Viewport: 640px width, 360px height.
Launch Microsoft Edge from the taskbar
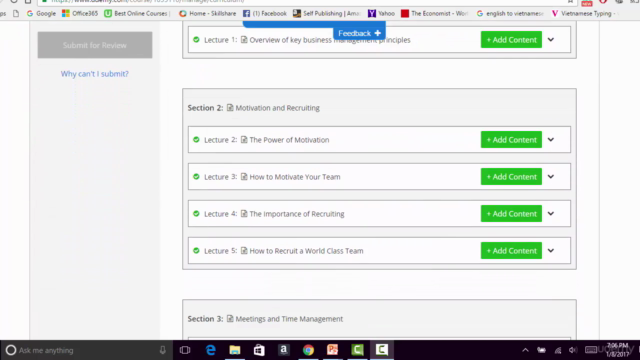coord(210,350)
